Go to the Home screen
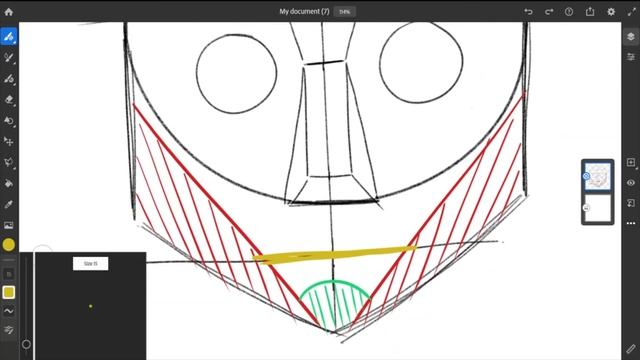This screenshot has width=640, height=360. 9,12
